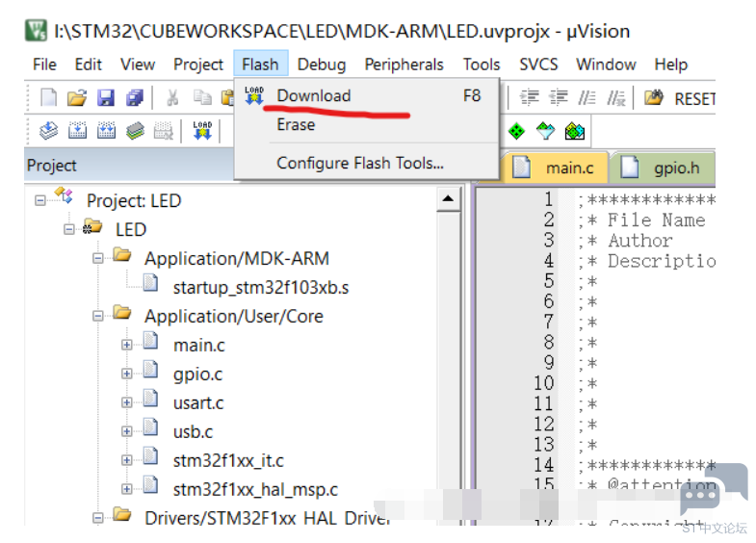Open the Tools menu
Image resolution: width=756 pixels, height=543 pixels.
coord(482,65)
